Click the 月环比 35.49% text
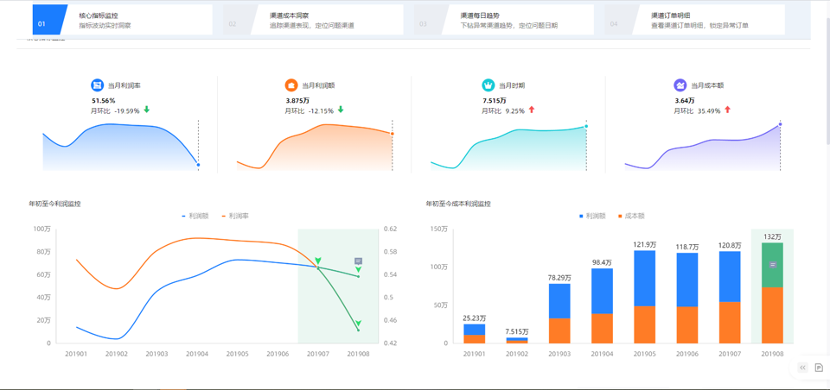 [697, 111]
